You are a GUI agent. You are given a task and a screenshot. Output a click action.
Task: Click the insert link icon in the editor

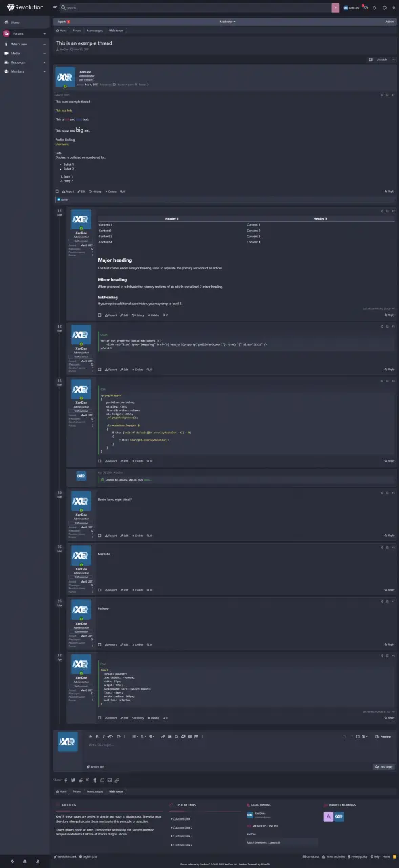[x=162, y=736]
